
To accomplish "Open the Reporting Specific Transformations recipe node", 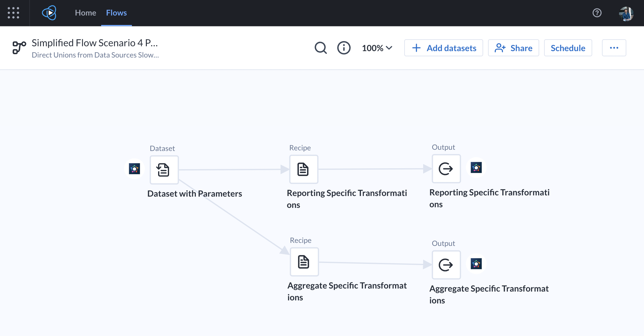I will 303,170.
